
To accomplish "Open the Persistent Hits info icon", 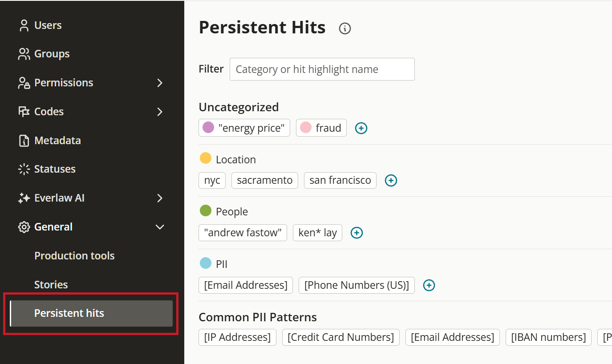I will 345,28.
